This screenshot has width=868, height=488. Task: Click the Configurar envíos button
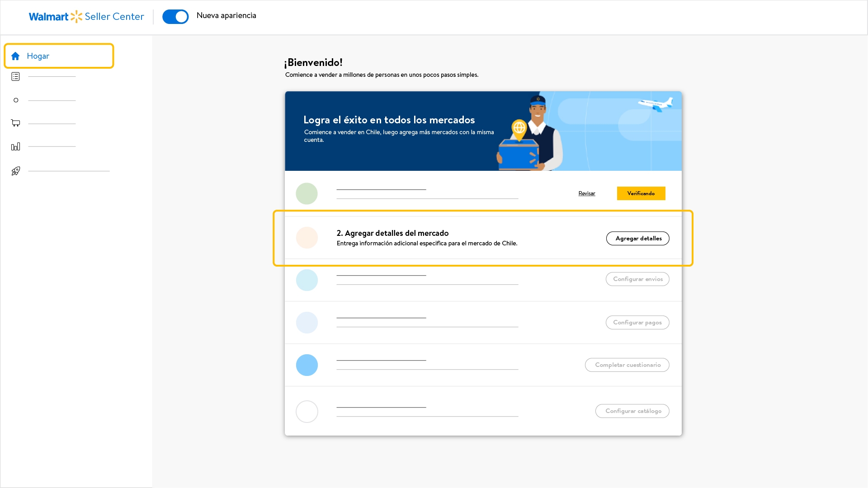637,279
